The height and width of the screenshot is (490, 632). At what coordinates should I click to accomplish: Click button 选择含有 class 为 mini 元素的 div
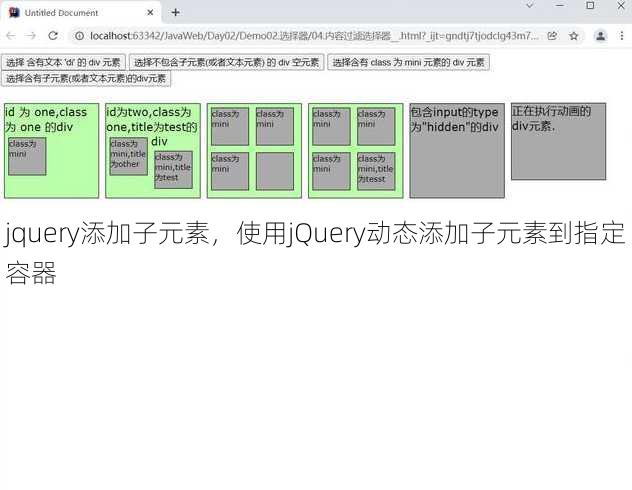tap(408, 62)
